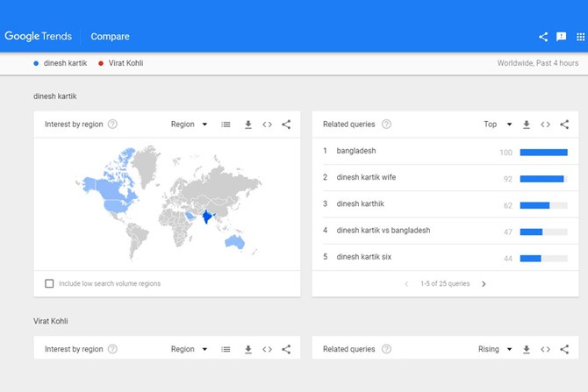588x392 pixels.
Task: Click the value 62 for dinesh karthik
Action: 508,206
